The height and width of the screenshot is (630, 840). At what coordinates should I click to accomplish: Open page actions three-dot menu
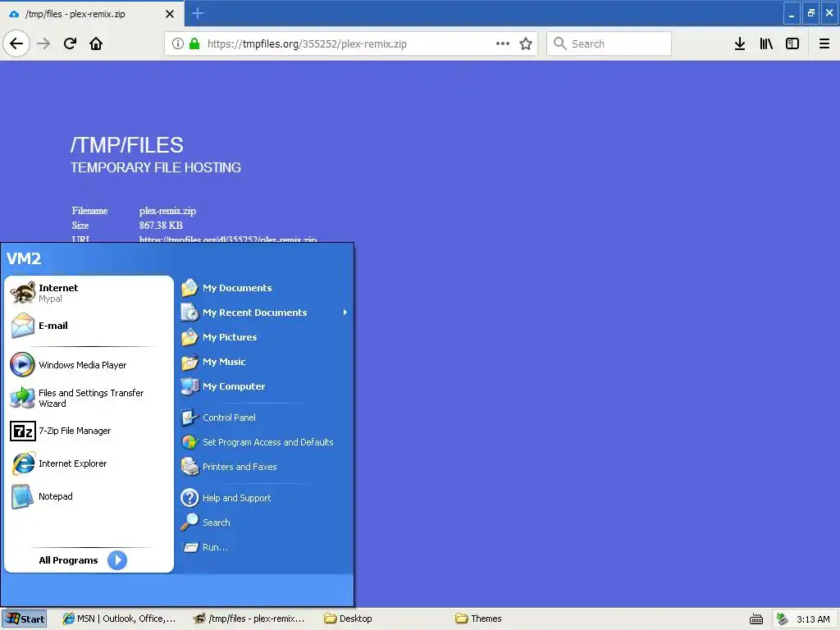pos(503,43)
